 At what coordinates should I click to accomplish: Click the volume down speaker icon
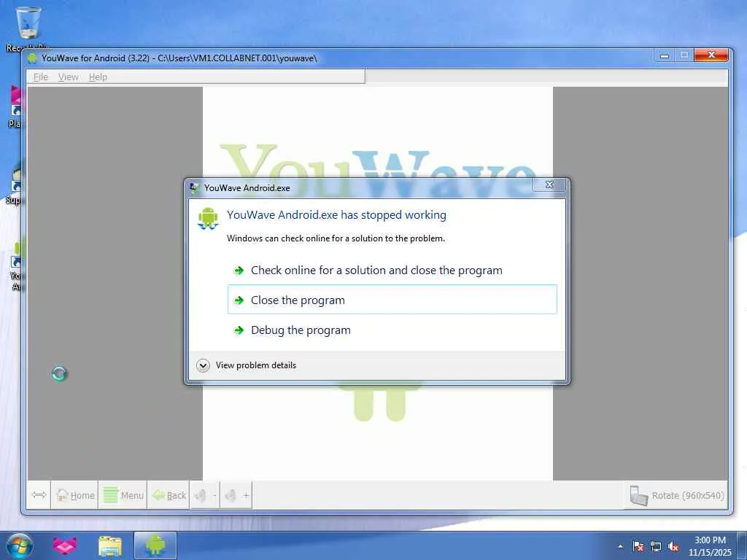point(205,495)
